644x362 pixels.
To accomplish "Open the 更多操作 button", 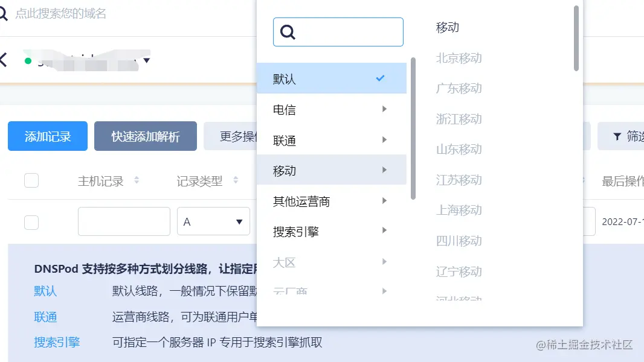I will coord(230,136).
